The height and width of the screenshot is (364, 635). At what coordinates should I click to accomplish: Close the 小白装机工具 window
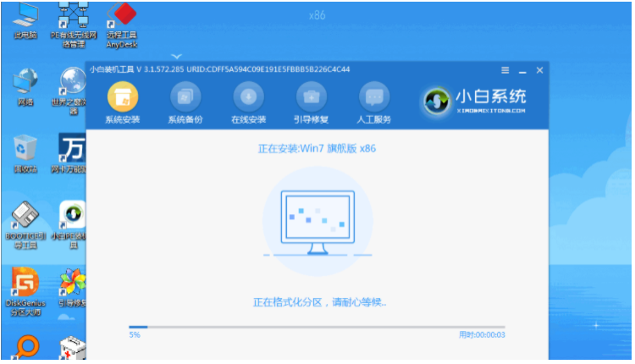tap(539, 70)
